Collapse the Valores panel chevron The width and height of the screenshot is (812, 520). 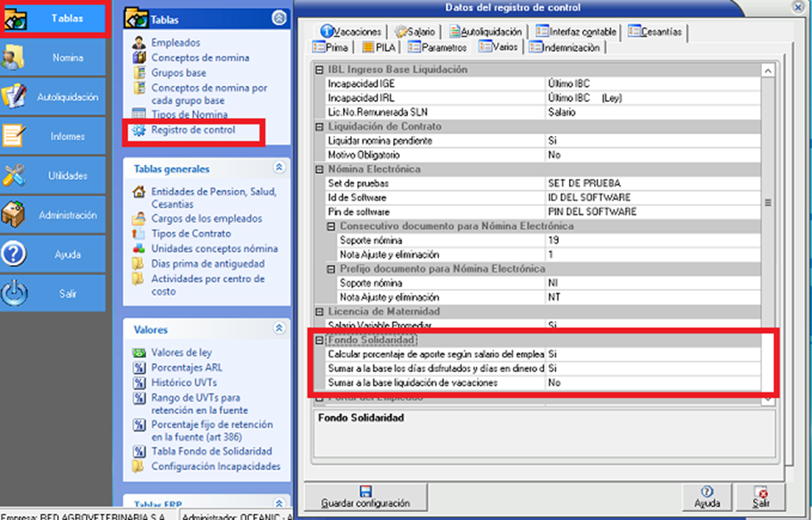pos(279,329)
